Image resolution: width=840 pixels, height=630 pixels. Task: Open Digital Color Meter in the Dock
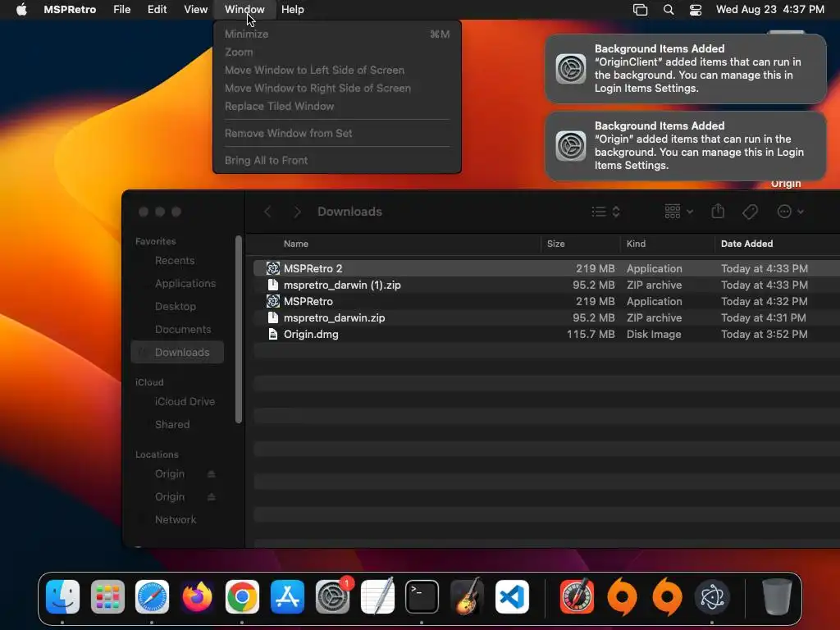coord(577,597)
